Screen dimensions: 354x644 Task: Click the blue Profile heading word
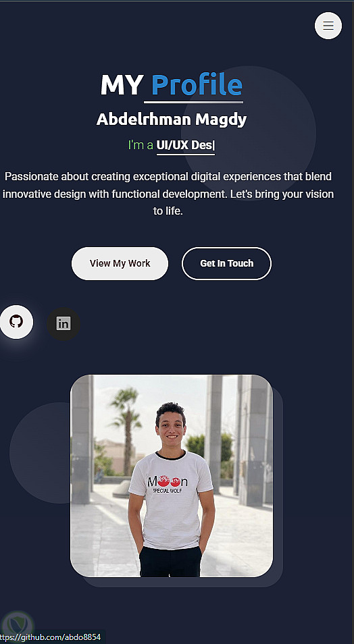tap(197, 84)
